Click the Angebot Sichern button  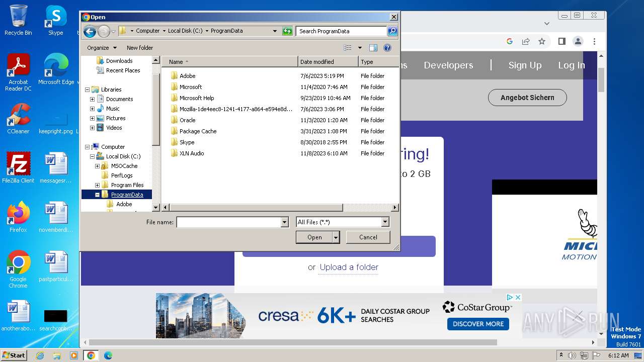tap(527, 98)
